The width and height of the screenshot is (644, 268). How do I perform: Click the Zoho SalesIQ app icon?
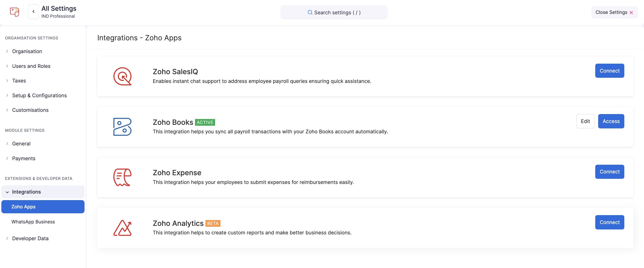122,76
